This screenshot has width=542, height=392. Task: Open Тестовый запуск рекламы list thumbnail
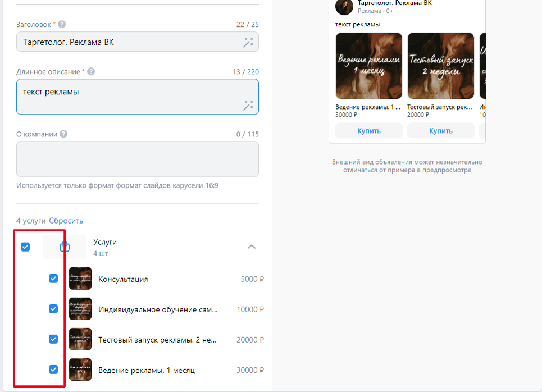click(80, 339)
